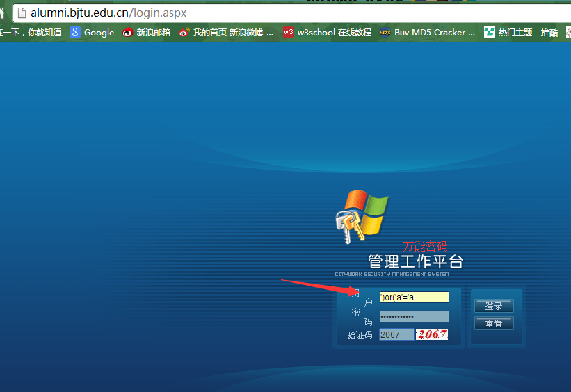This screenshot has width=571, height=392.
Task: Click the masked password field
Action: [415, 316]
